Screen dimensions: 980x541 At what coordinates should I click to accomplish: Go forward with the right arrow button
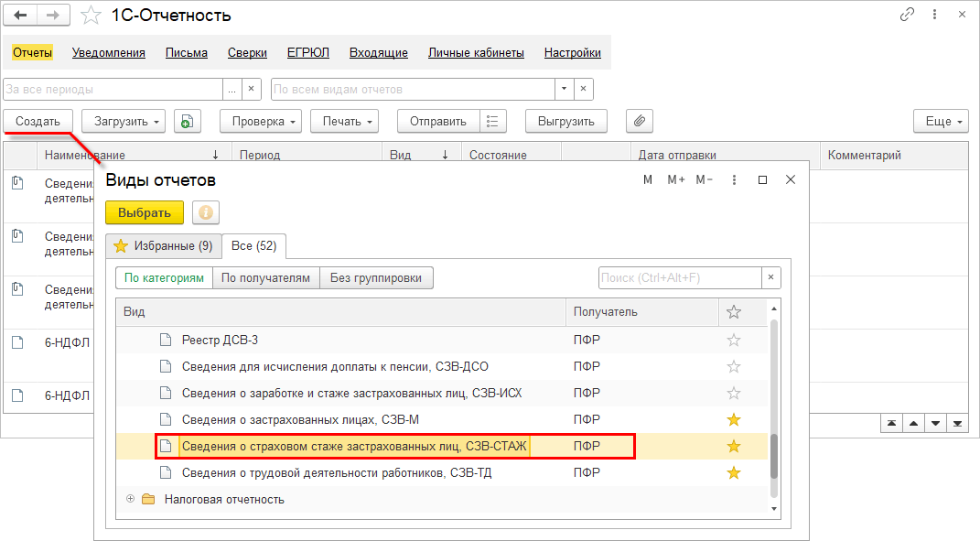(x=53, y=15)
